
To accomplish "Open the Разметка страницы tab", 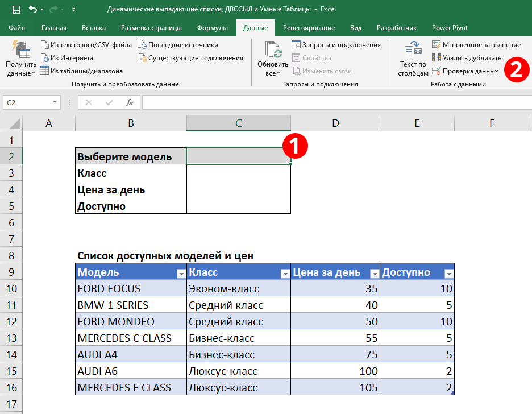I will click(x=151, y=28).
